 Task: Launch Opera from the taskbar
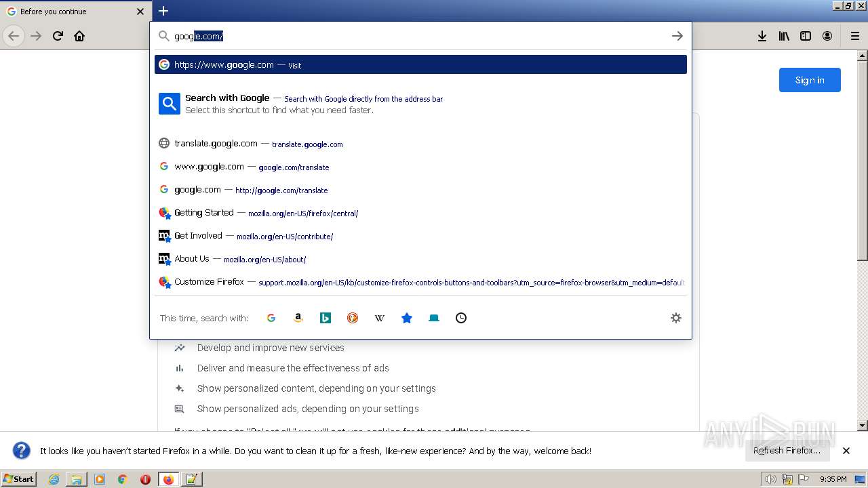(x=145, y=479)
